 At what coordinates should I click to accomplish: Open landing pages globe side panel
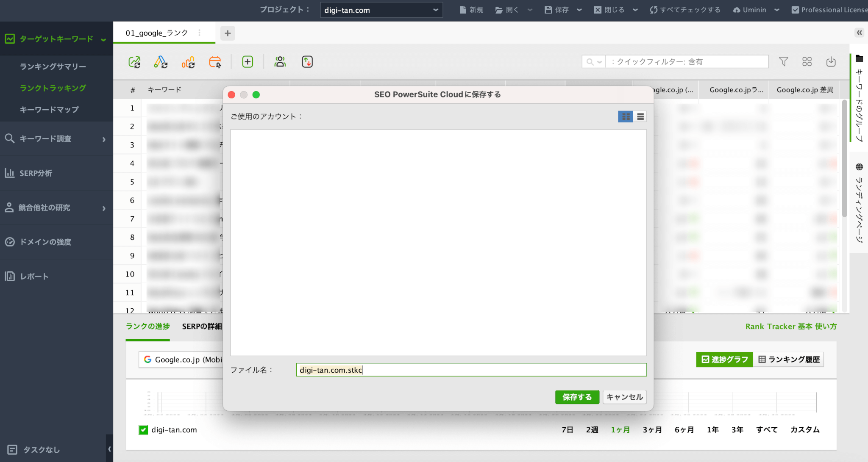tap(859, 202)
